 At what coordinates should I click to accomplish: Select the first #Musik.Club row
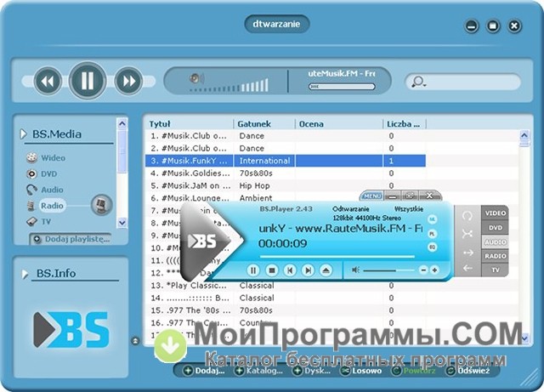pyautogui.click(x=286, y=136)
